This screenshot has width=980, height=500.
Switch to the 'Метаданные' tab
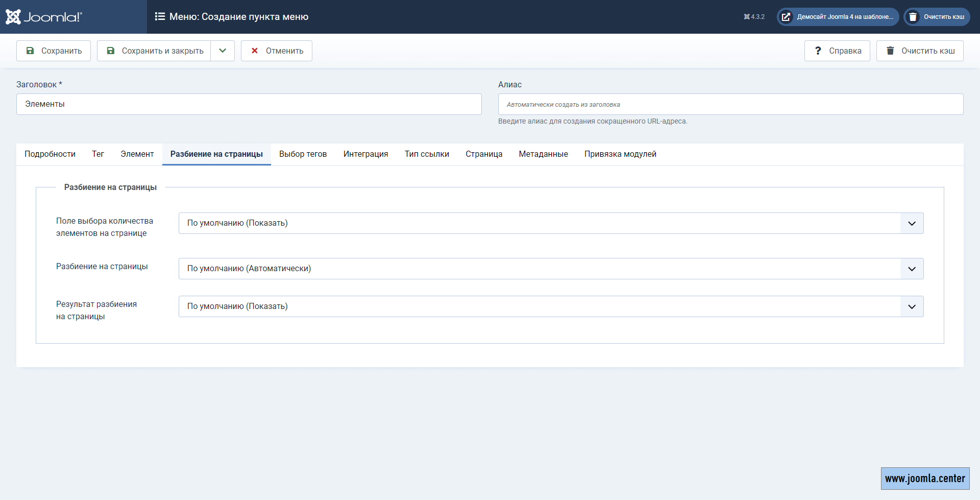click(x=543, y=154)
